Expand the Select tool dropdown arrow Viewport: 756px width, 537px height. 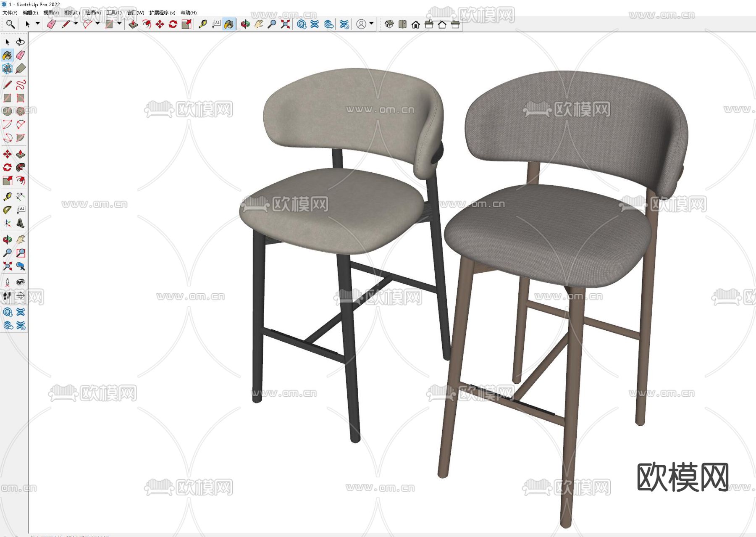37,24
